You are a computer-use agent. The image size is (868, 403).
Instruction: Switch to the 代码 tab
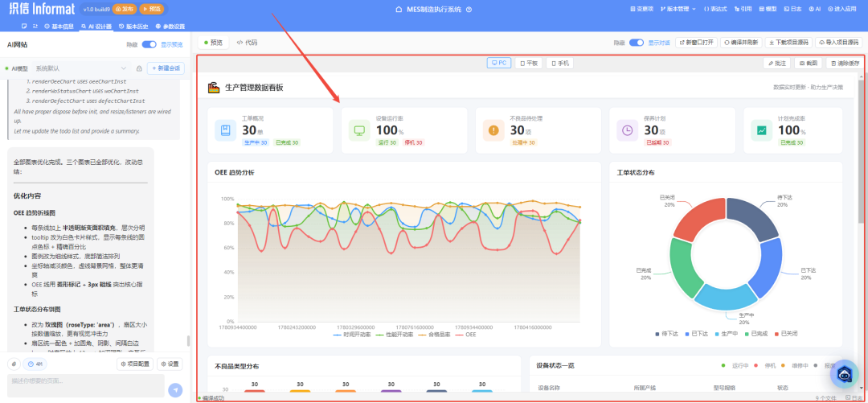coord(247,43)
